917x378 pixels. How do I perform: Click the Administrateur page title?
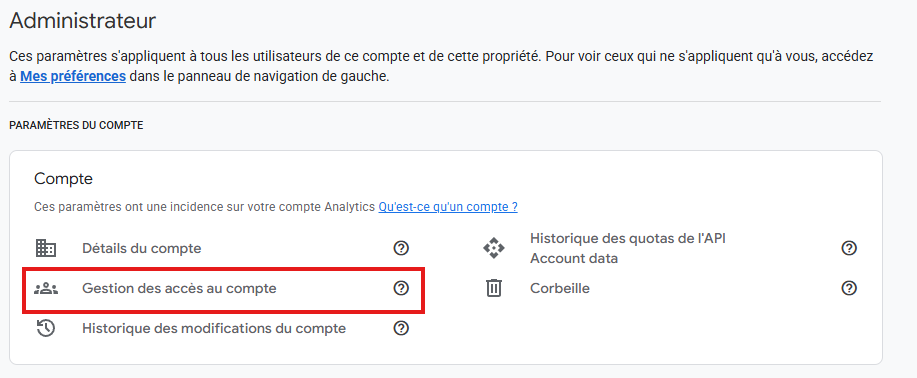point(83,21)
